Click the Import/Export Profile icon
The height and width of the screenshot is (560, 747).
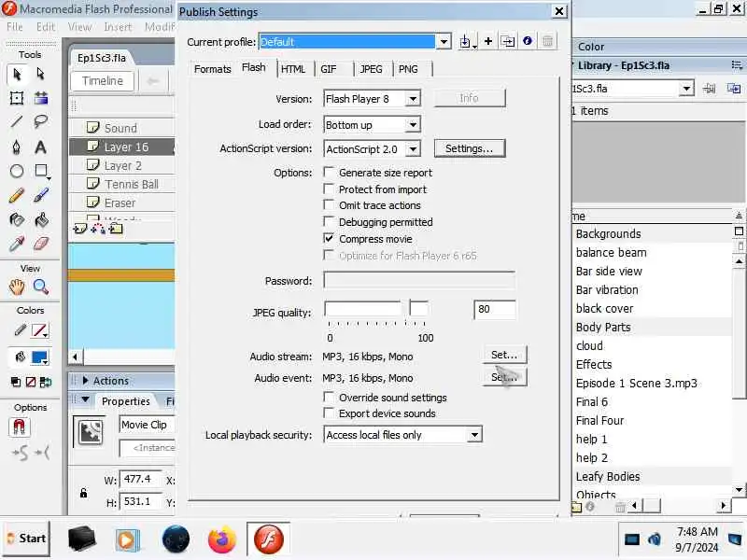coord(467,42)
